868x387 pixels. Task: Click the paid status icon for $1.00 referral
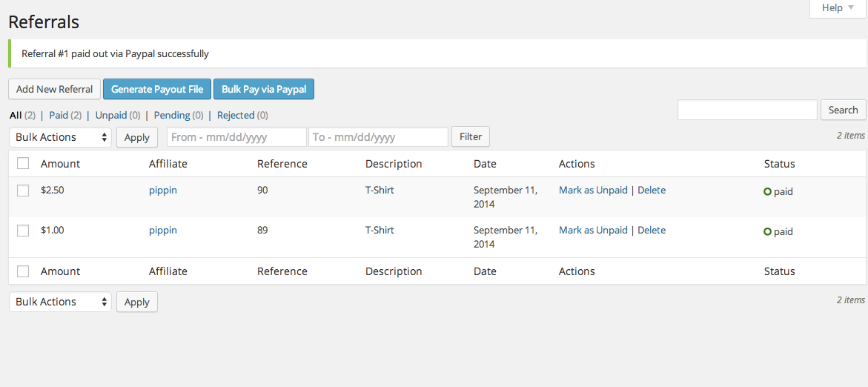pyautogui.click(x=768, y=231)
